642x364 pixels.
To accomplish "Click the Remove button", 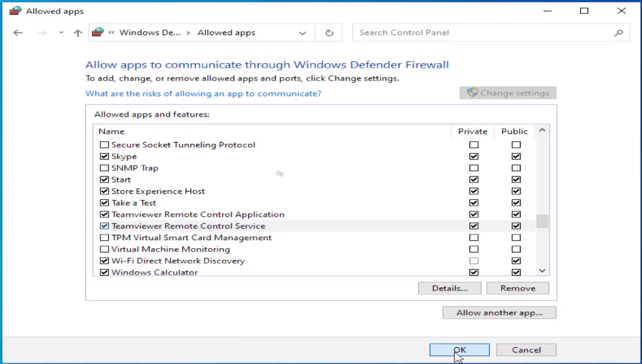I will (x=518, y=288).
